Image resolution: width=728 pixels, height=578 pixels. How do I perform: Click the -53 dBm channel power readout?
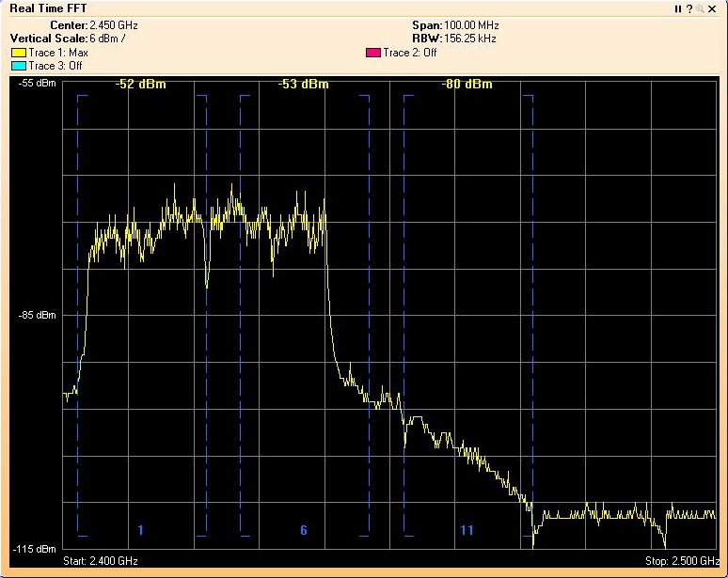pos(304,84)
